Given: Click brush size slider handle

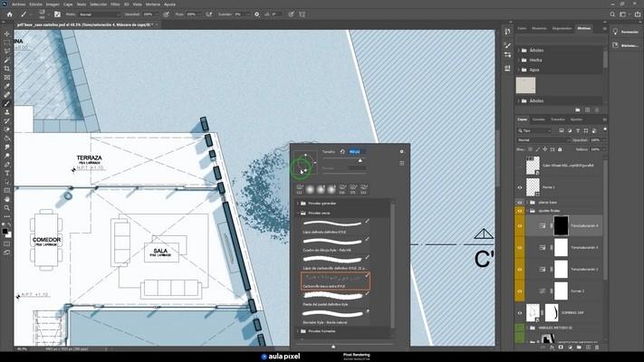Looking at the screenshot, I should click(360, 160).
